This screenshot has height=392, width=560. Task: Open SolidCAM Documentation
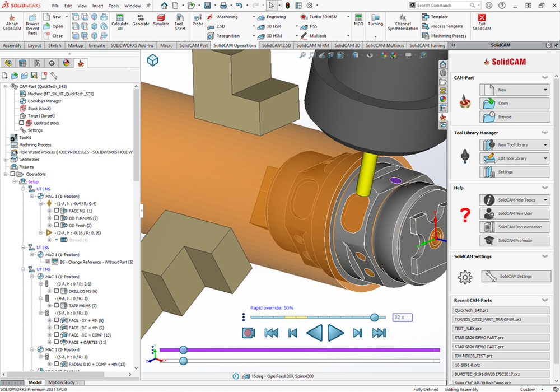[514, 227]
